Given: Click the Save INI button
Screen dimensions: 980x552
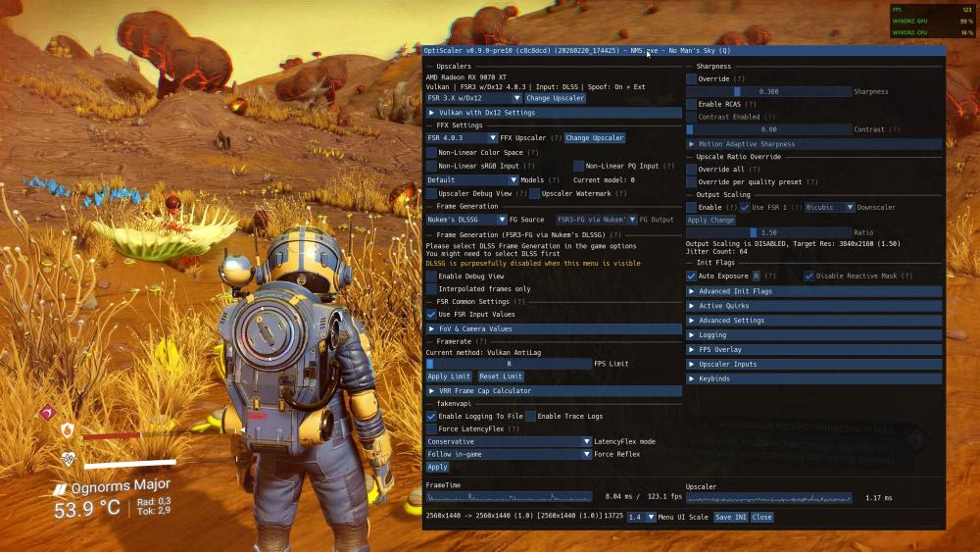Looking at the screenshot, I should click(x=730, y=517).
